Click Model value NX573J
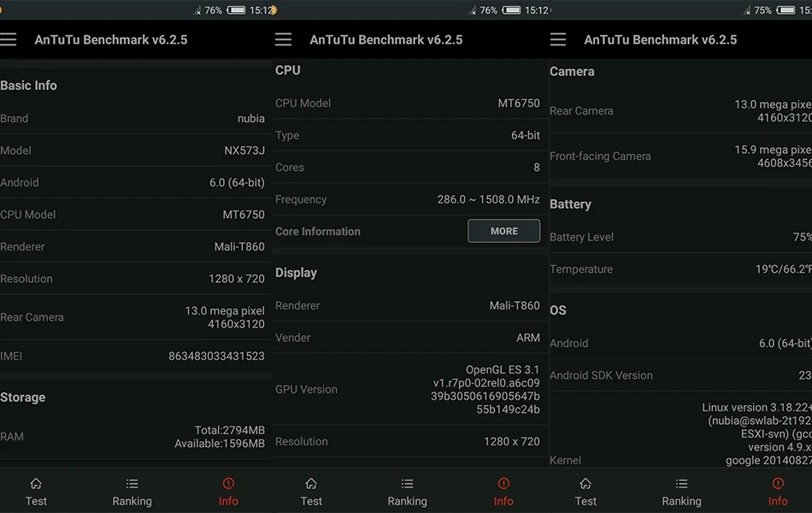Screen dimensions: 812x513 [x=244, y=150]
